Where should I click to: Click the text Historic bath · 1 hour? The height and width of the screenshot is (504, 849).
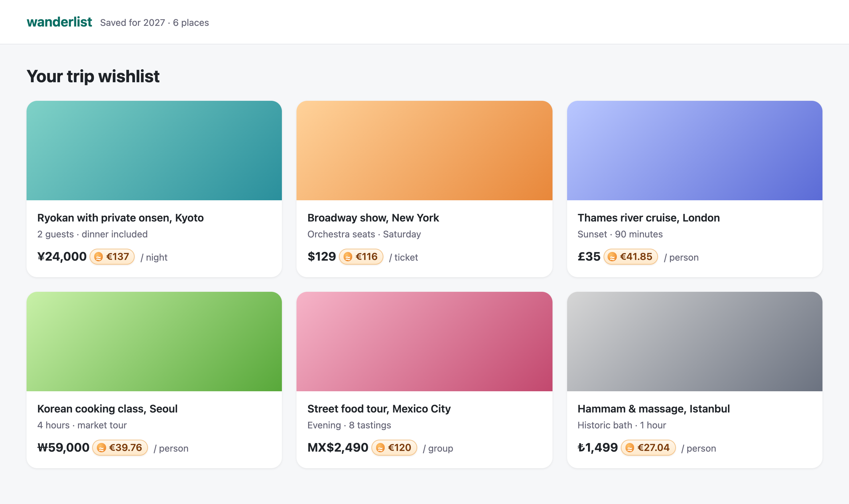[622, 425]
